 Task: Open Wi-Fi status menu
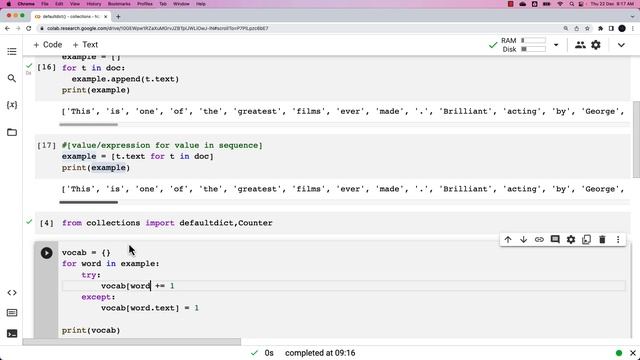click(x=560, y=4)
